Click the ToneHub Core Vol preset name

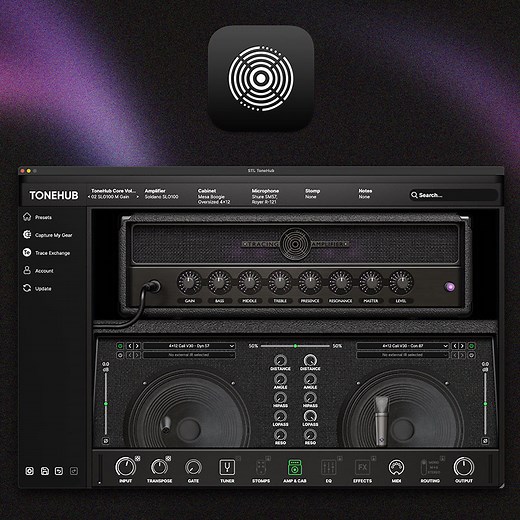113,191
